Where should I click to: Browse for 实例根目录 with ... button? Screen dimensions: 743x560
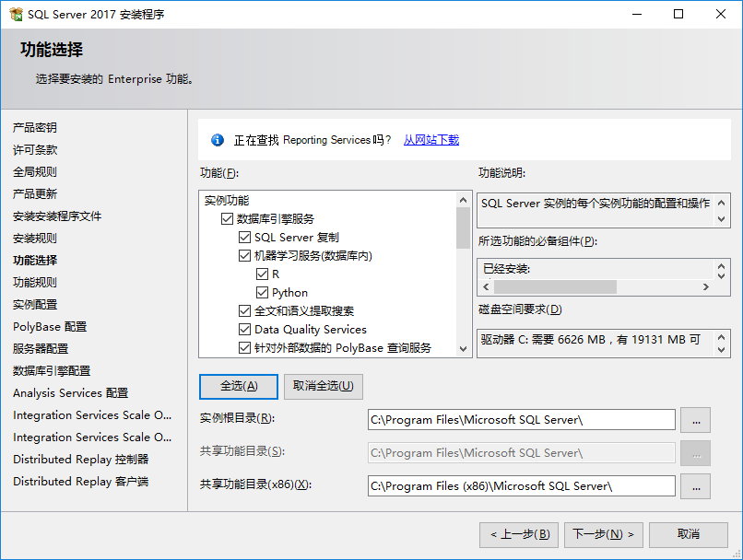696,420
